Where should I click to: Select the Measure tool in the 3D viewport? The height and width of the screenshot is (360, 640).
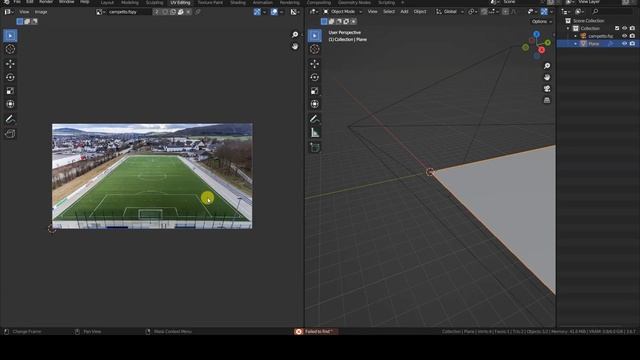315,133
